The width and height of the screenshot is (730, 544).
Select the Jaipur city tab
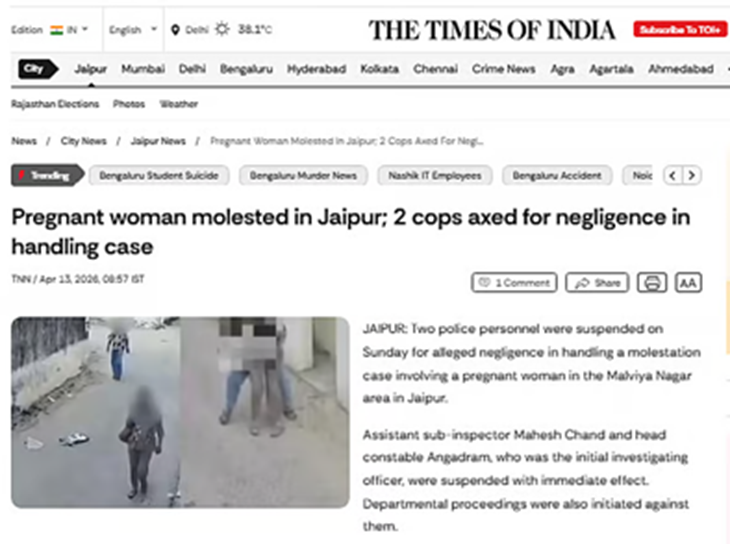point(91,69)
